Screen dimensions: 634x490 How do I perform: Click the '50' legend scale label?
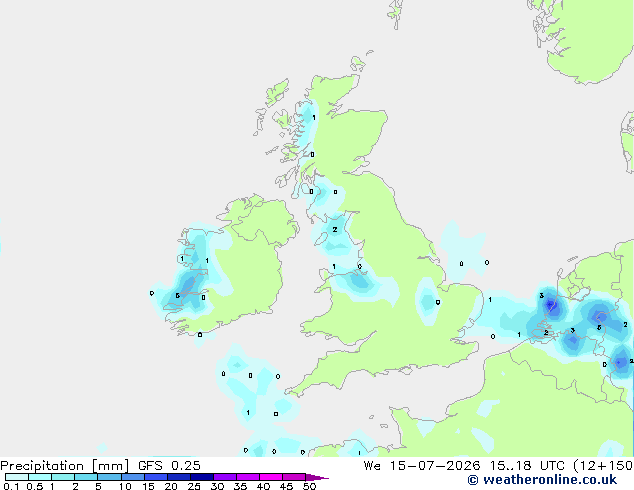coord(309,486)
